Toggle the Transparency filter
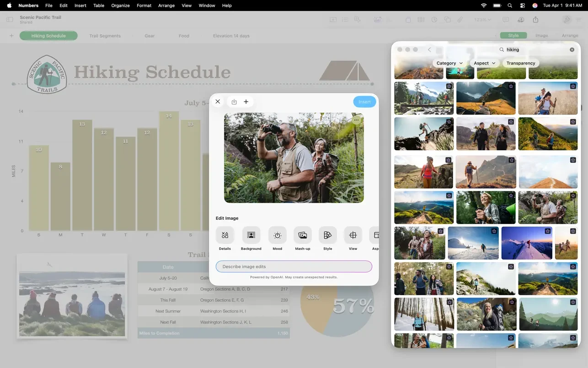The width and height of the screenshot is (588, 368). click(x=520, y=63)
